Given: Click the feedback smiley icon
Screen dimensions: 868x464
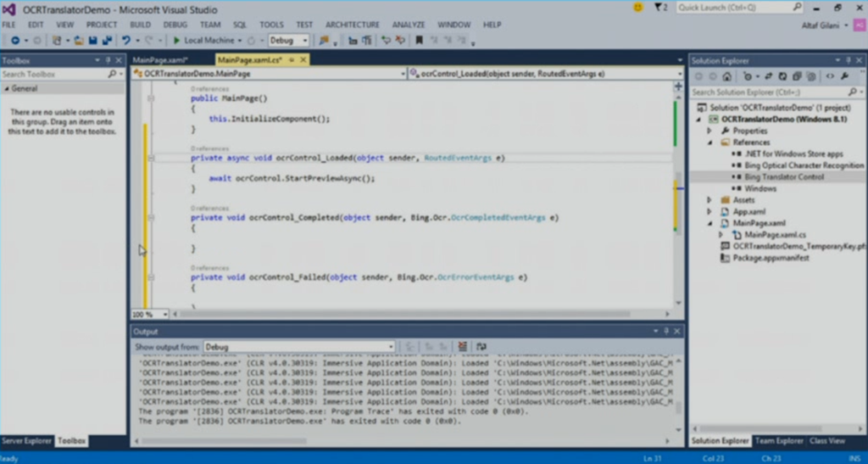Looking at the screenshot, I should [x=638, y=7].
